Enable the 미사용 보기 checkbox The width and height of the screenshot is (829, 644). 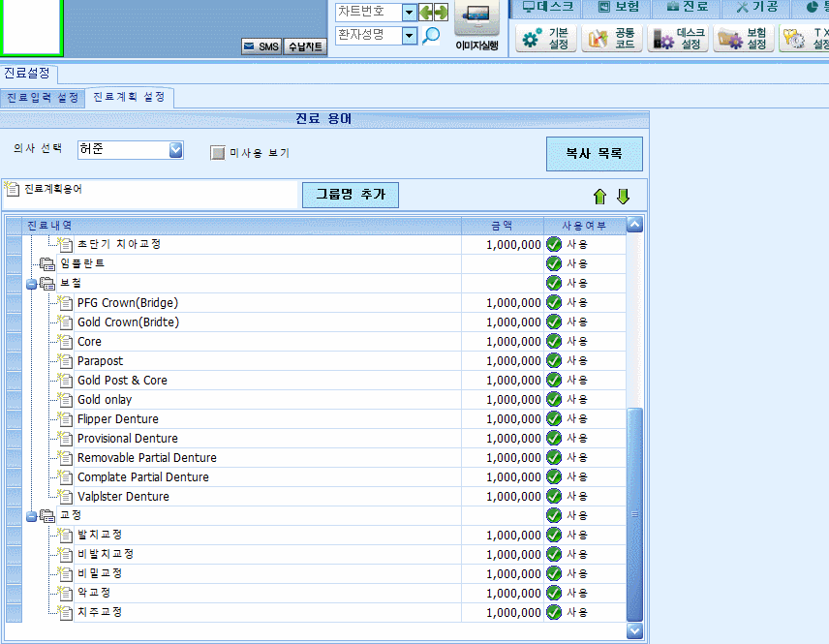point(217,153)
